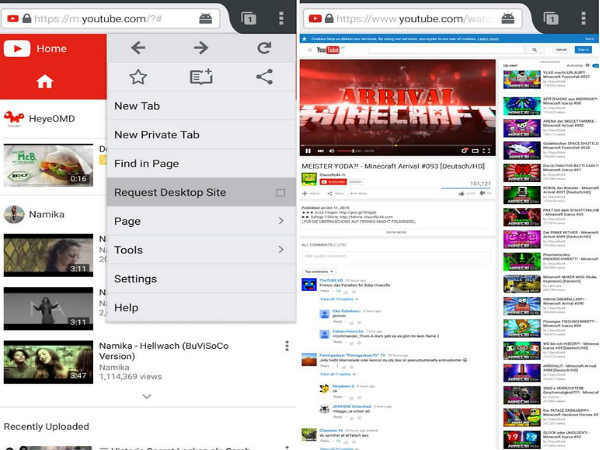600x450 pixels.
Task: Toggle the Autoplay switch in sidebar
Action: pos(595,66)
